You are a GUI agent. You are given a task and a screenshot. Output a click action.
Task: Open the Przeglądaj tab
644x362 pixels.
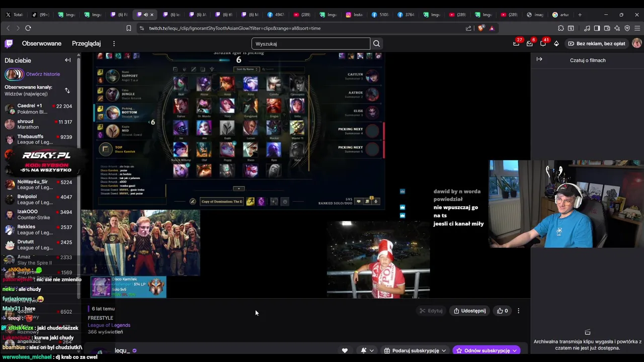pos(87,44)
